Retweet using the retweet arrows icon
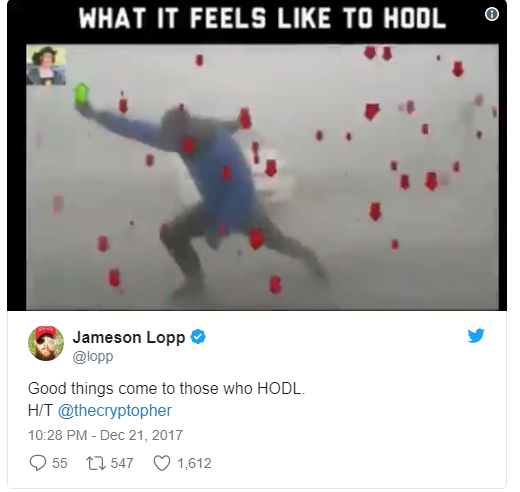Screen dimensions: 520x492 96,463
